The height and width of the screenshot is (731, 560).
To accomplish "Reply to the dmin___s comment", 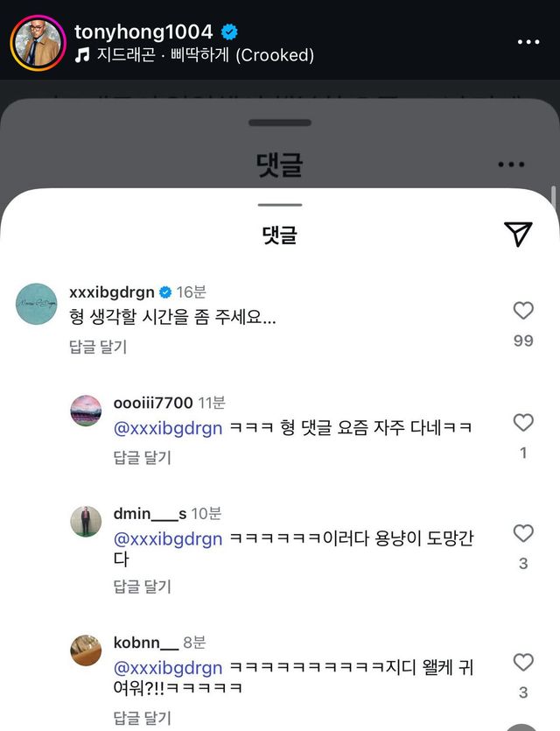I will [143, 587].
